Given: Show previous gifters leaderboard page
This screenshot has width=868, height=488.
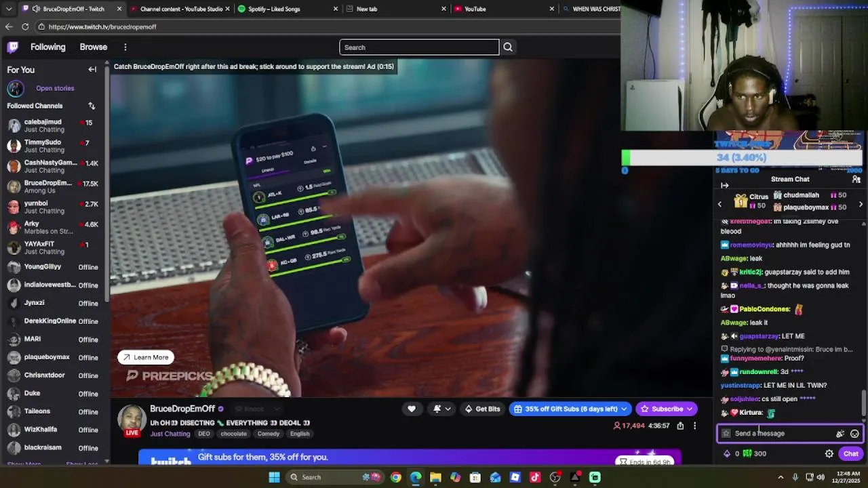Looking at the screenshot, I should pyautogui.click(x=720, y=204).
